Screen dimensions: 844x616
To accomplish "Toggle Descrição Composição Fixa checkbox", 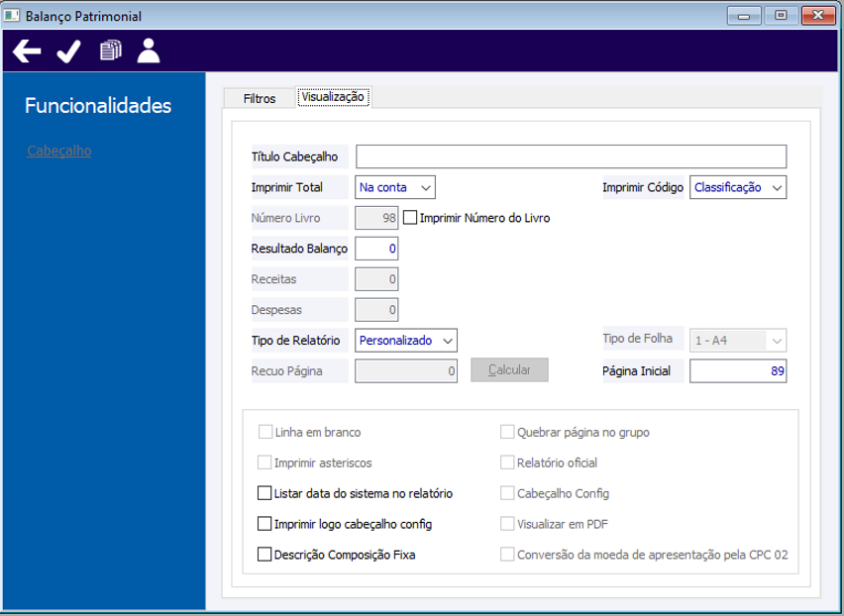I will (x=264, y=555).
